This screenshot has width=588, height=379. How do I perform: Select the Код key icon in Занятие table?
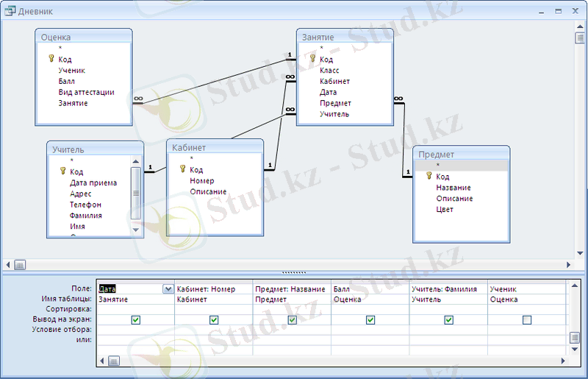pyautogui.click(x=313, y=59)
